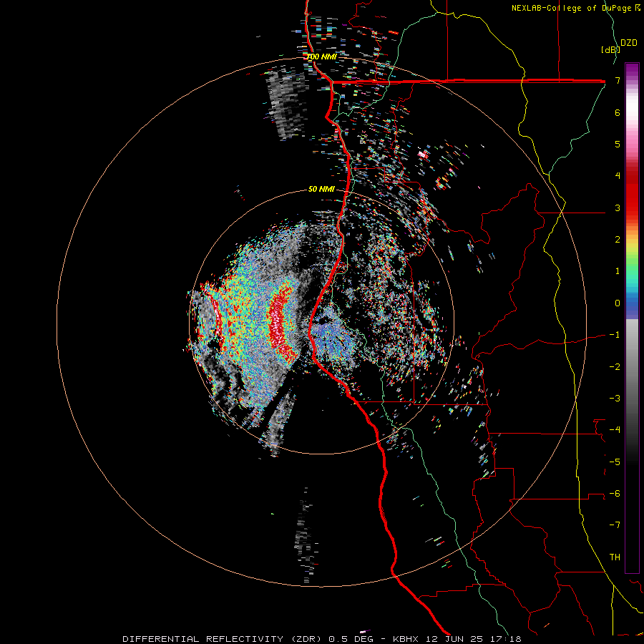Click the 4 value on the color scale
644x644 pixels.
click(x=618, y=176)
